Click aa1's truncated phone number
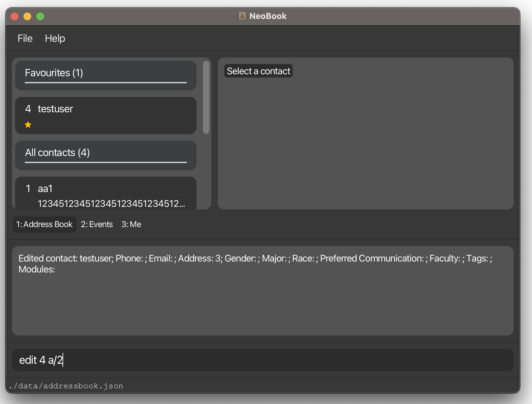Image resolution: width=532 pixels, height=404 pixels. tap(112, 203)
